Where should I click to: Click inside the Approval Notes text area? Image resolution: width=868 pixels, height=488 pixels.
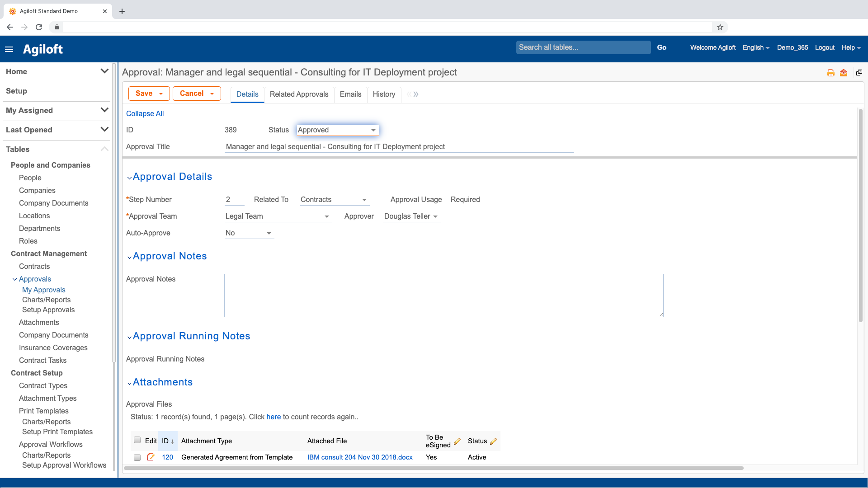click(443, 295)
